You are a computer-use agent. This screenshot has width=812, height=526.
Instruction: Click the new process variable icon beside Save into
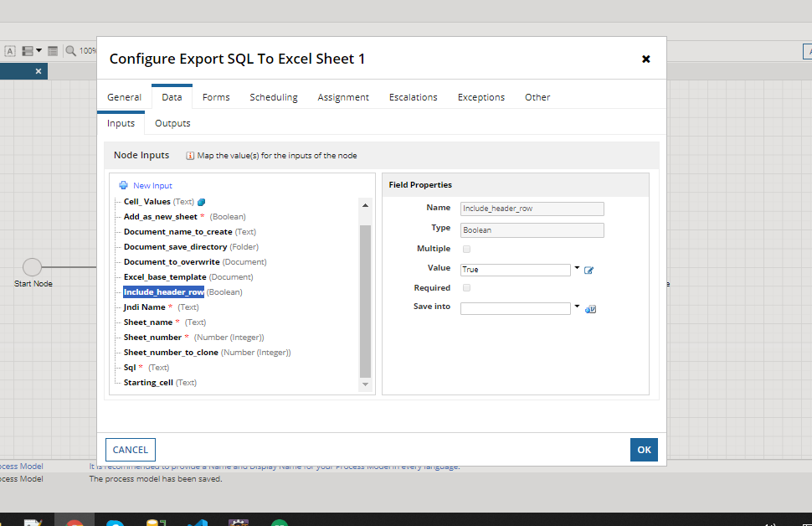click(x=590, y=309)
